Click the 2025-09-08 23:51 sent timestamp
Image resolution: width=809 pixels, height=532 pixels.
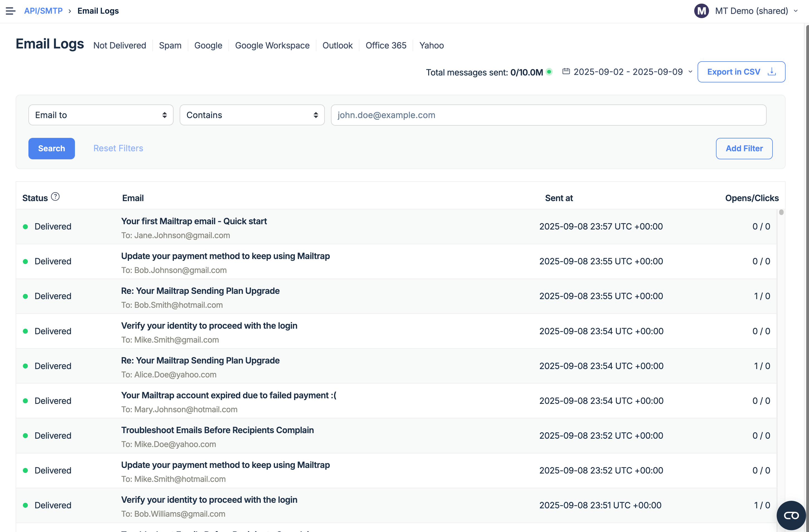(600, 505)
